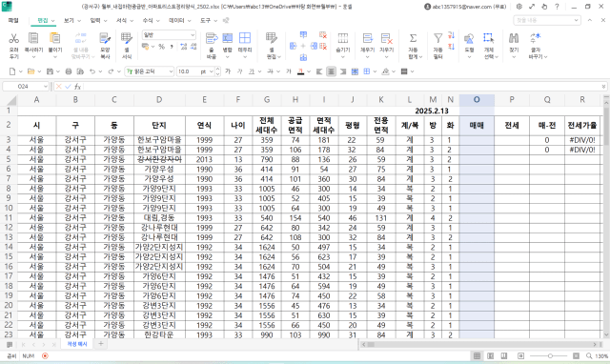Toggle center alignment

[331, 71]
